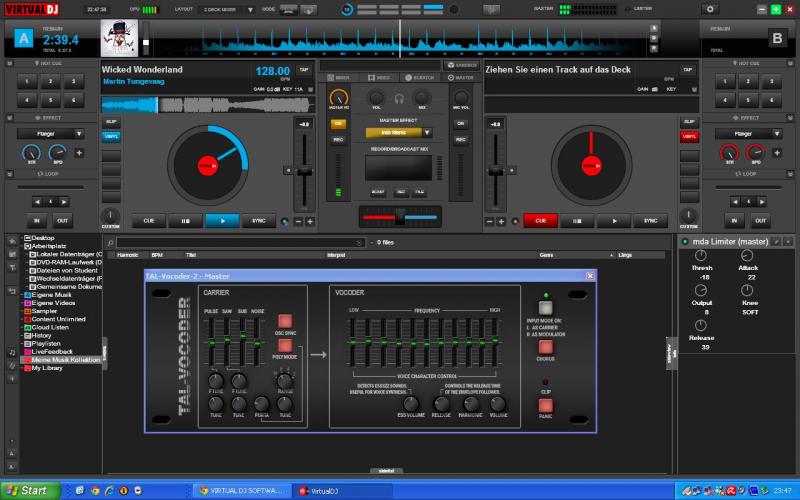Set loop IN point on deck A
Screen dimensions: 800x500
tap(37, 221)
